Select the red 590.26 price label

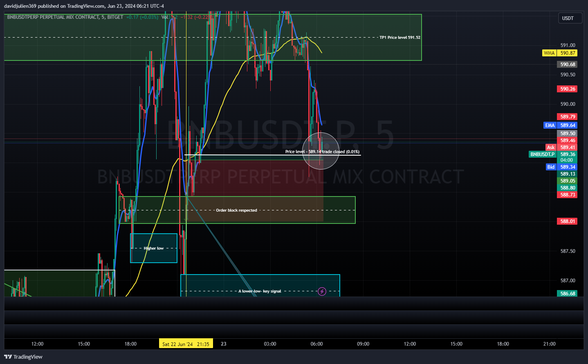(568, 89)
